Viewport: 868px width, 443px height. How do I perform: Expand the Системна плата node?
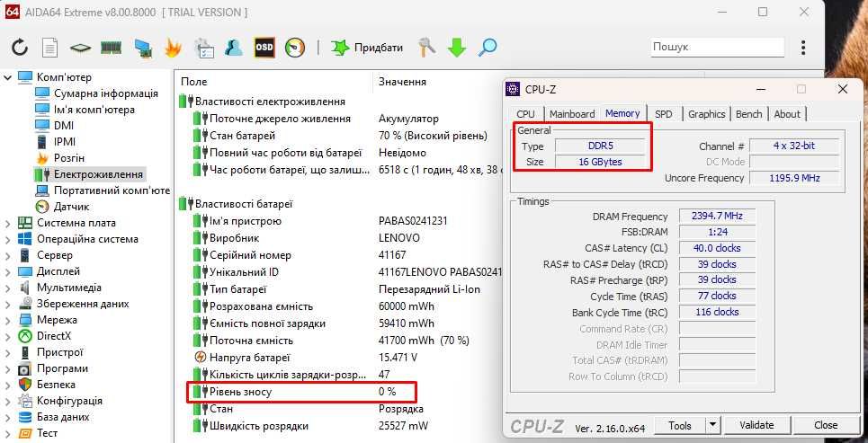click(8, 224)
